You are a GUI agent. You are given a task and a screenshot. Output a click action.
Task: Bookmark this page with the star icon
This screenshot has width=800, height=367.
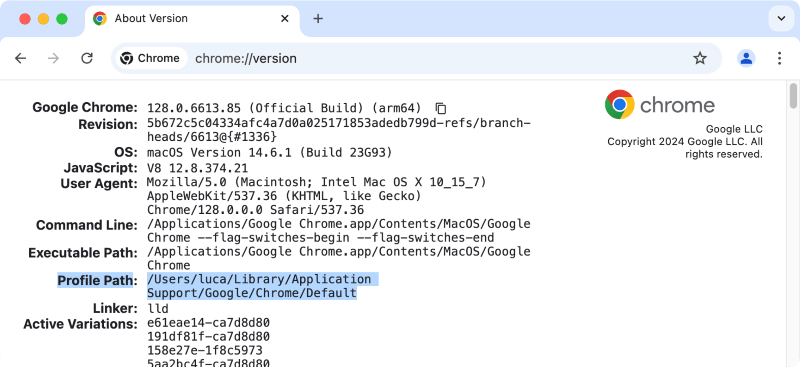point(700,58)
